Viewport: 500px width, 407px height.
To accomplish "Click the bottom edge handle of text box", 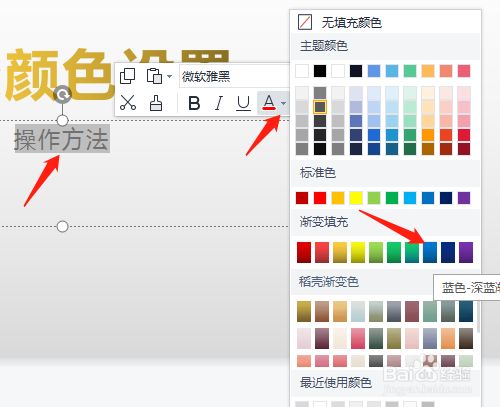I will pos(62,227).
